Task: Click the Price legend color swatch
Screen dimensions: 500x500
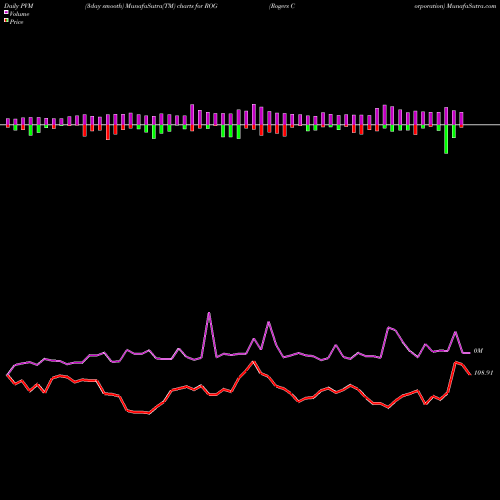Action: pyautogui.click(x=6, y=21)
